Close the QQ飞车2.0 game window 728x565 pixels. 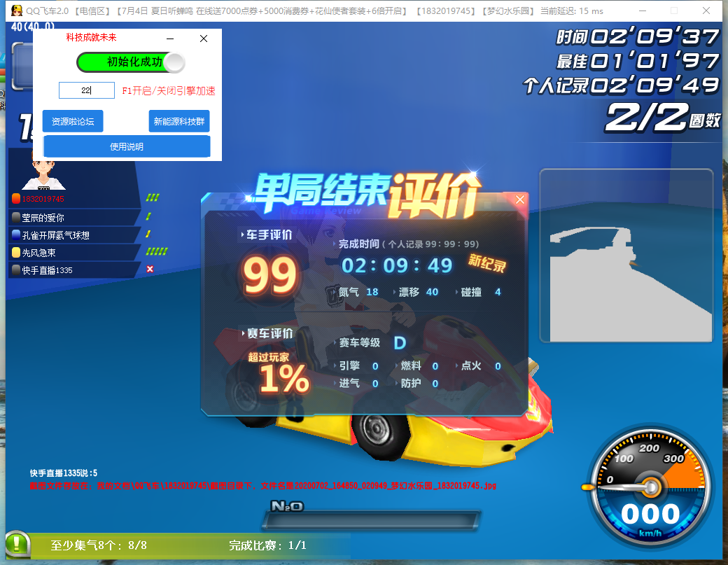click(706, 11)
